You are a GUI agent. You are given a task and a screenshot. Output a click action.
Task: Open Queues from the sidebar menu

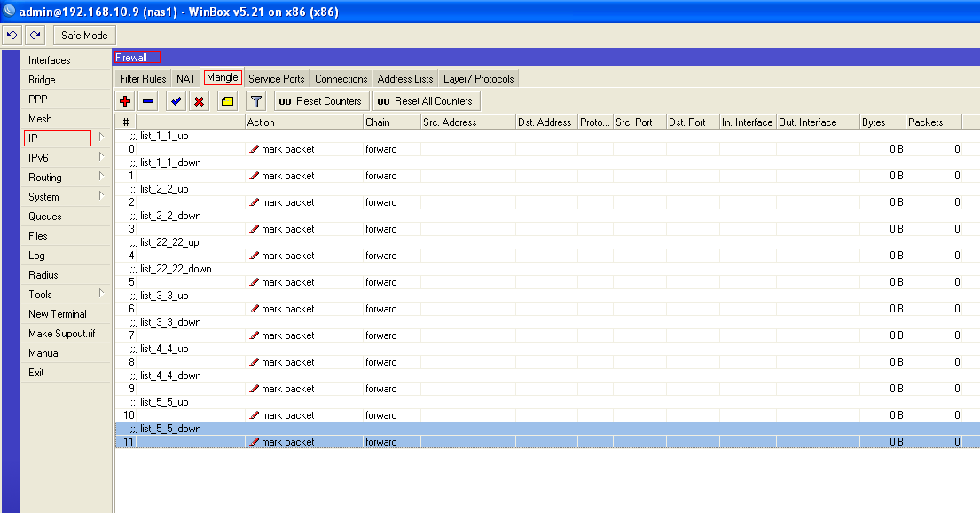(x=45, y=217)
